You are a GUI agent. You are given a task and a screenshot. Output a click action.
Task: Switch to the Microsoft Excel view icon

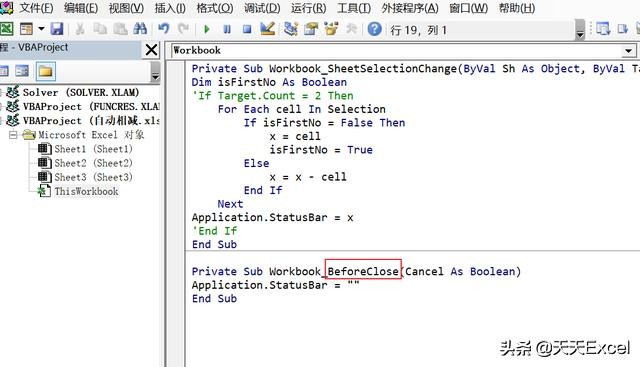coord(7,29)
